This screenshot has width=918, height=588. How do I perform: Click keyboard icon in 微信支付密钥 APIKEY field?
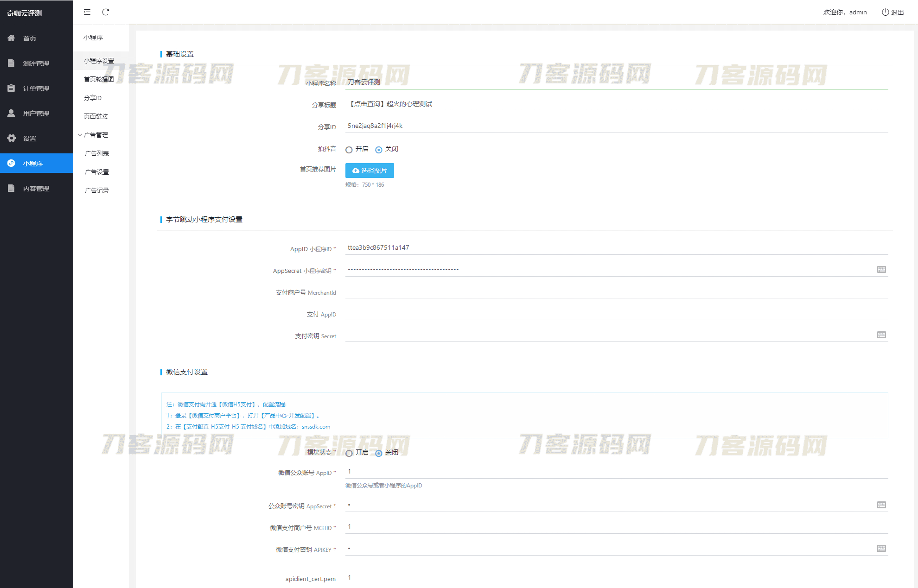(881, 548)
